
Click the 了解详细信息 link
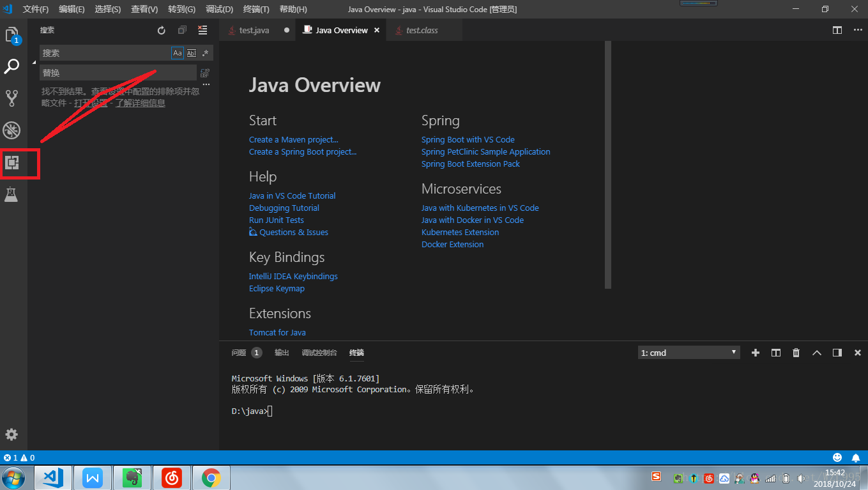(141, 103)
